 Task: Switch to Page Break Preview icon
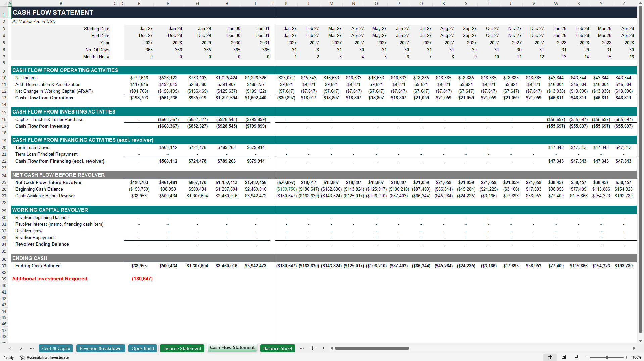577,357
